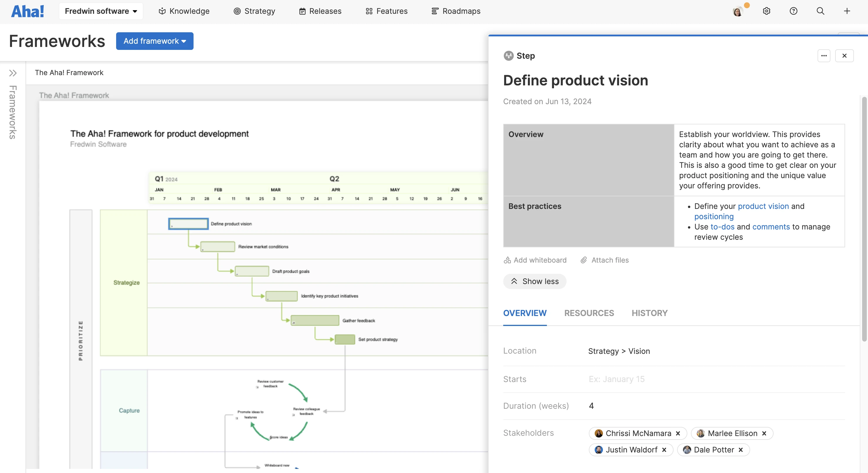Image resolution: width=868 pixels, height=473 pixels.
Task: Click the plus add icon
Action: click(x=847, y=11)
